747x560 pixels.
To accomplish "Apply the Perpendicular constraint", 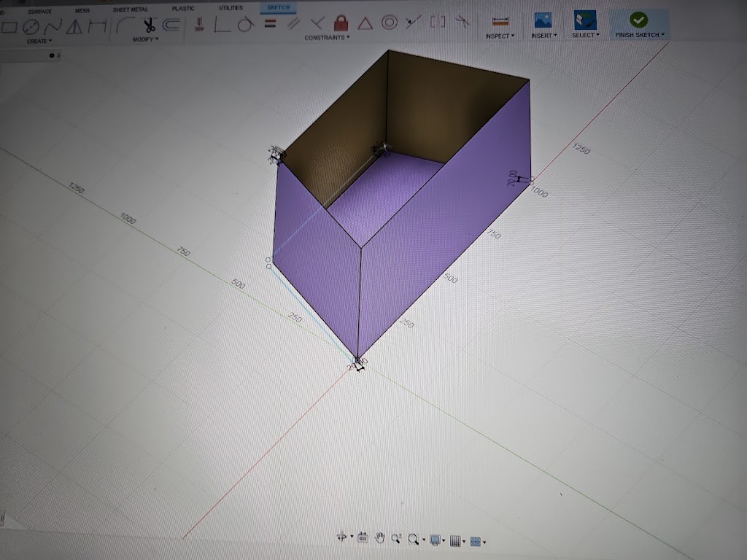I will [318, 23].
